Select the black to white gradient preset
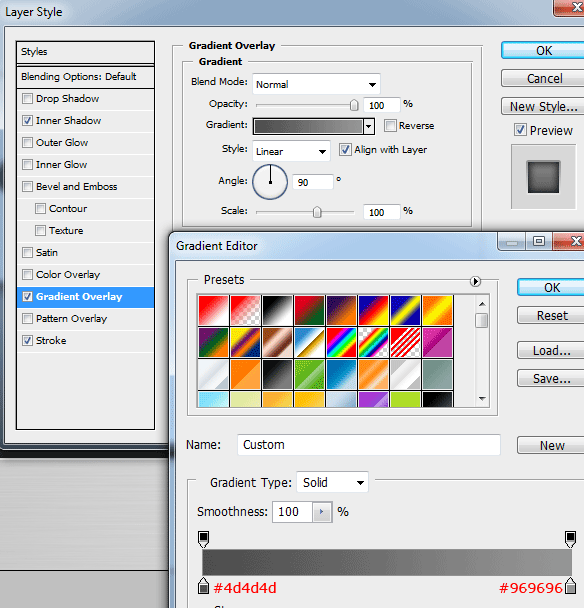The image size is (584, 608). [x=277, y=310]
